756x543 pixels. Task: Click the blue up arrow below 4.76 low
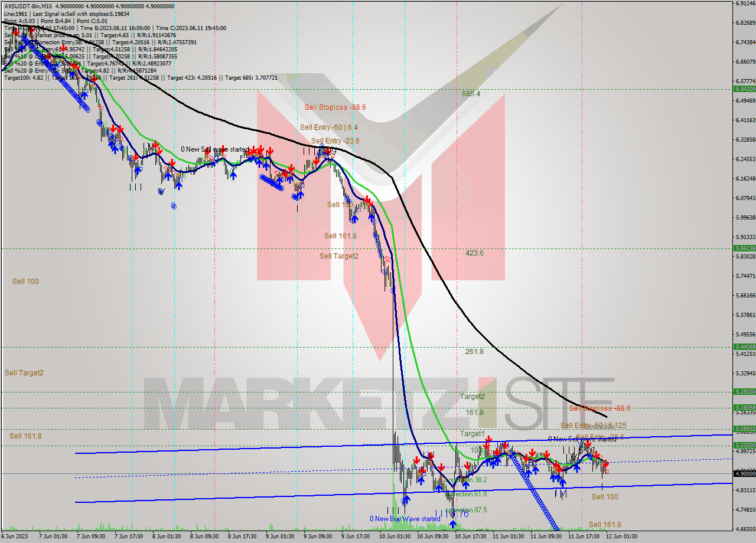(x=453, y=523)
